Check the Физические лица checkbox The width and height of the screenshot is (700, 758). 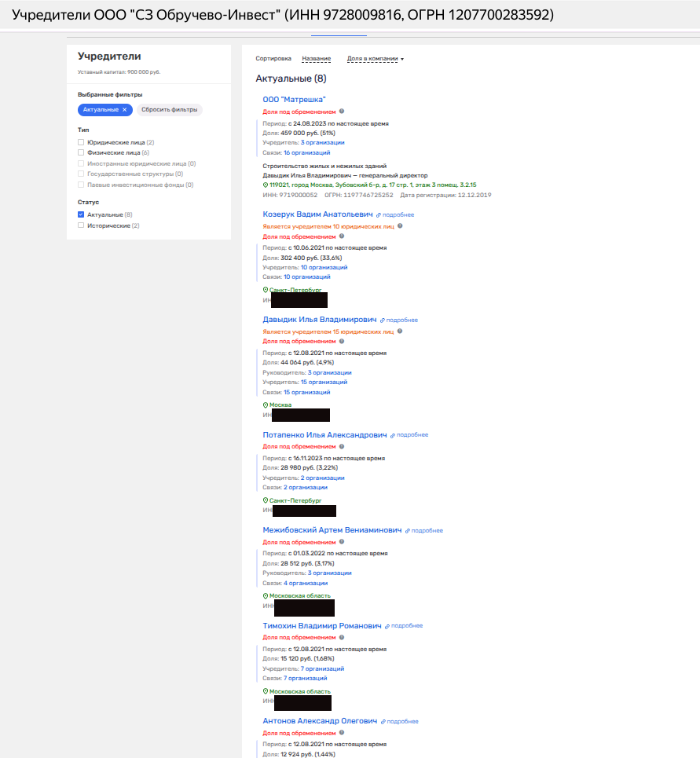pos(81,152)
